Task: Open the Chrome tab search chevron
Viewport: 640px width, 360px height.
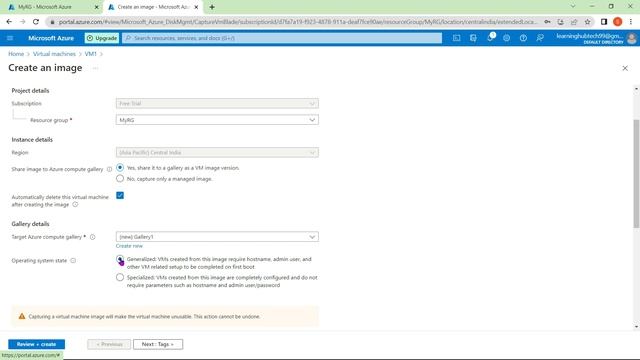Action: pyautogui.click(x=573, y=7)
